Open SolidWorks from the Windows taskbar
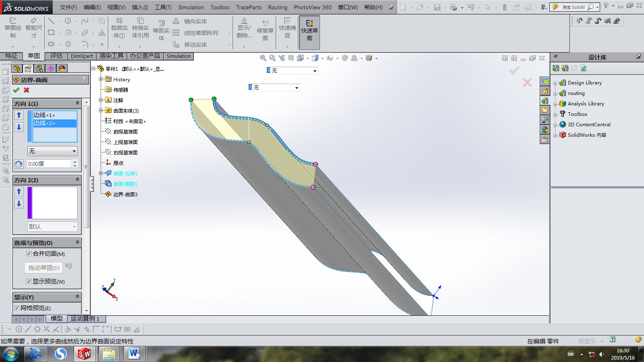This screenshot has width=644, height=362. [84, 354]
